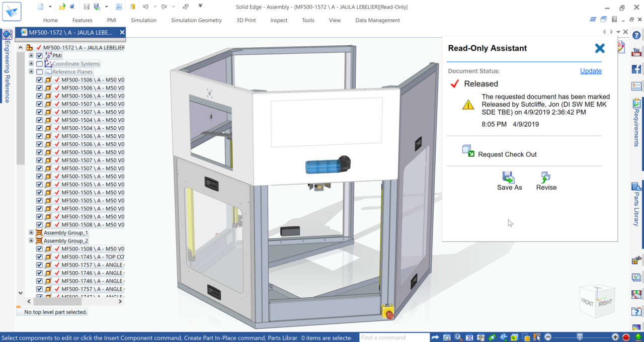Enable the Coordinate Systems checkbox
The height and width of the screenshot is (342, 644).
pos(40,64)
